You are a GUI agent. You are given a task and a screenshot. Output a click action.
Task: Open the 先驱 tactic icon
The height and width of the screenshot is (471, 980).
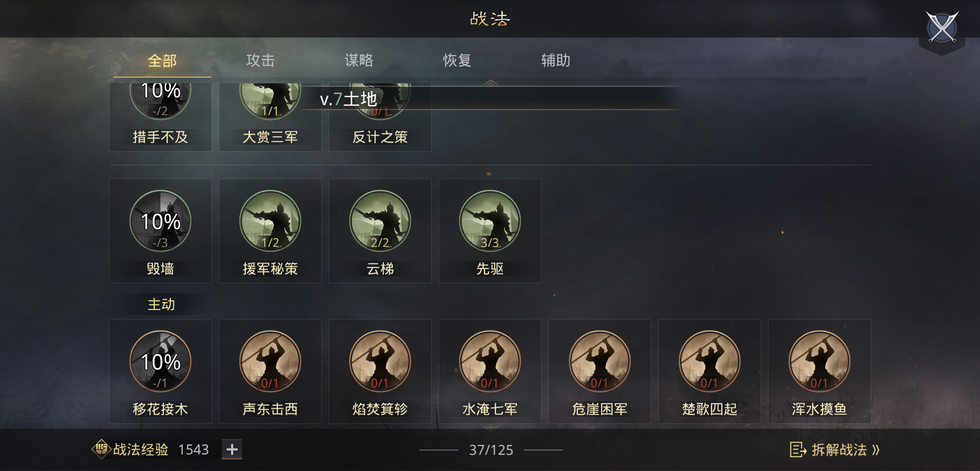point(490,221)
